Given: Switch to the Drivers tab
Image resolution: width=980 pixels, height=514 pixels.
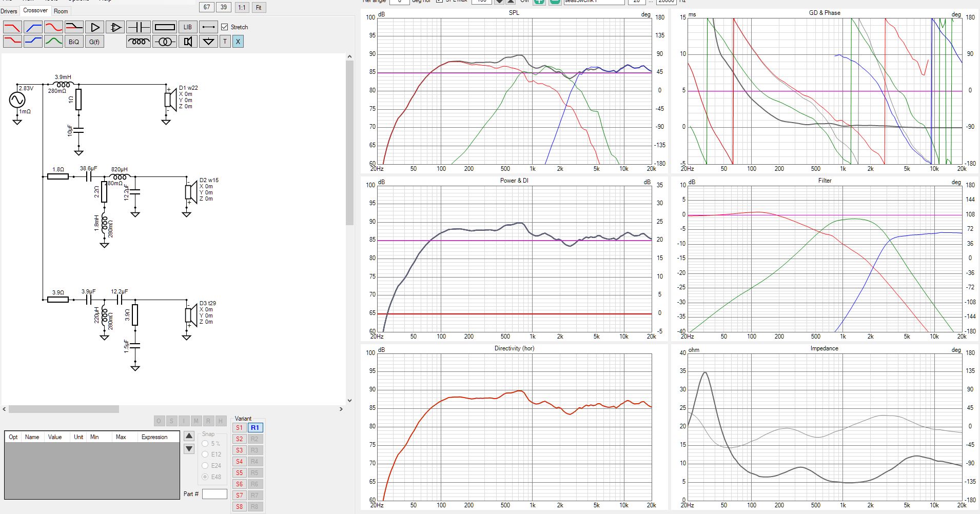Looking at the screenshot, I should point(9,11).
